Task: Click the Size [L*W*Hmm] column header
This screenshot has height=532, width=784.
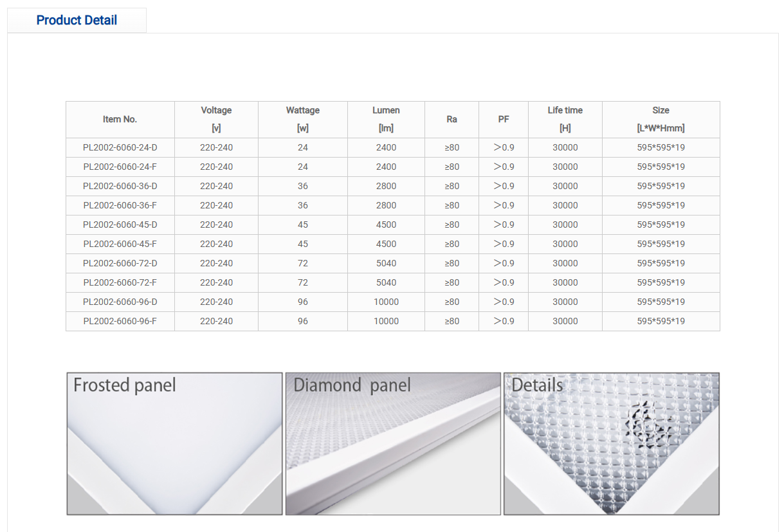Action: [661, 120]
